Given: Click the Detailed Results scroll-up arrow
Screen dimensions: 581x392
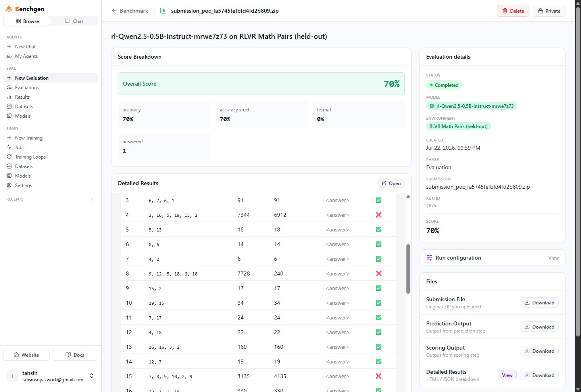Looking at the screenshot, I should 408,197.
